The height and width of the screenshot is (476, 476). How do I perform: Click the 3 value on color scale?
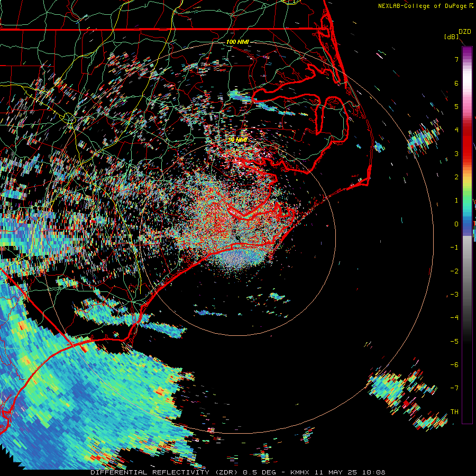click(x=456, y=153)
